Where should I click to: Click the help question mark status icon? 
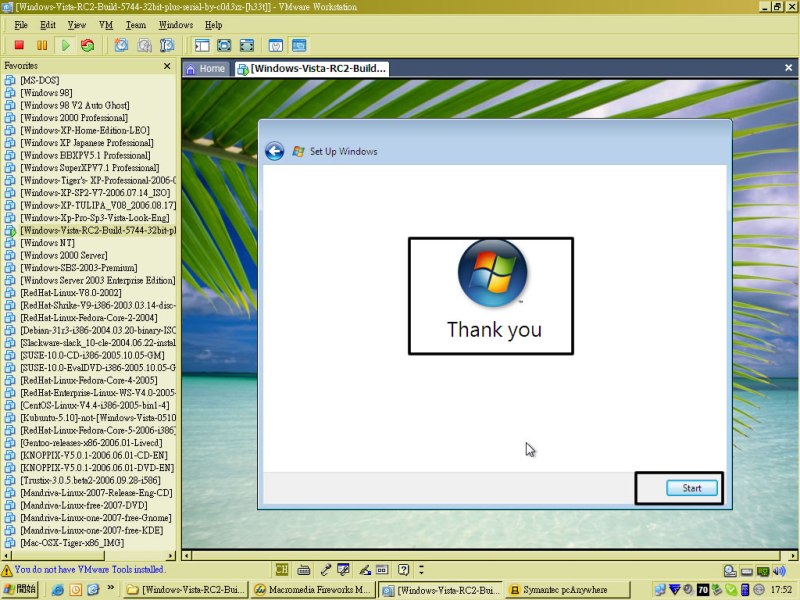click(x=403, y=569)
